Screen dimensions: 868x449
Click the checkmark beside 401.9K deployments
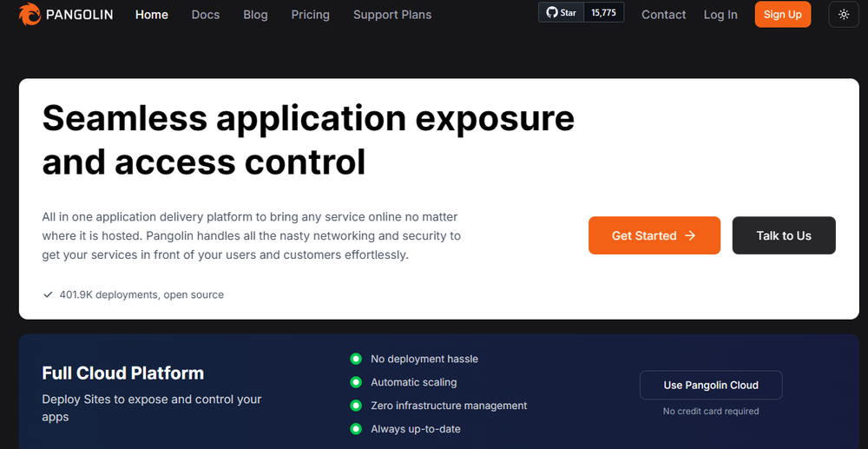(x=49, y=294)
